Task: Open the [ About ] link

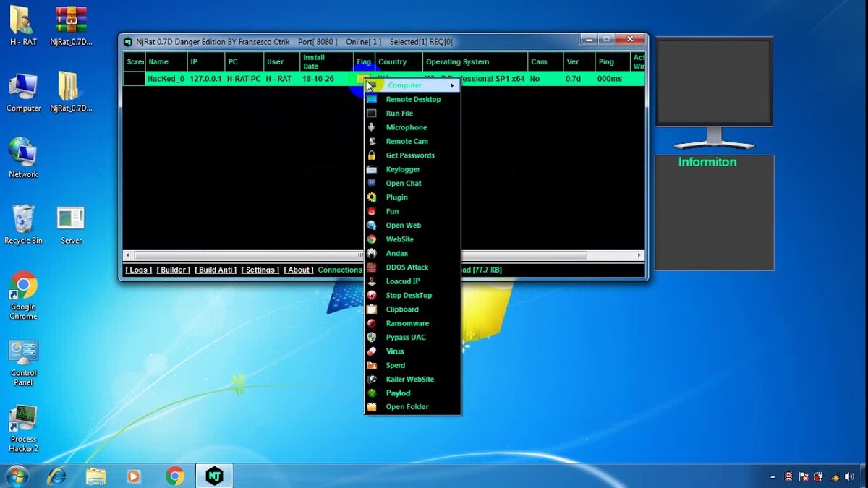Action: 299,270
